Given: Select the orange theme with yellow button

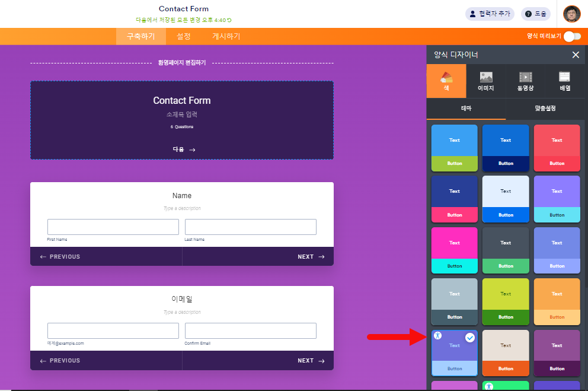Looking at the screenshot, I should (557, 301).
